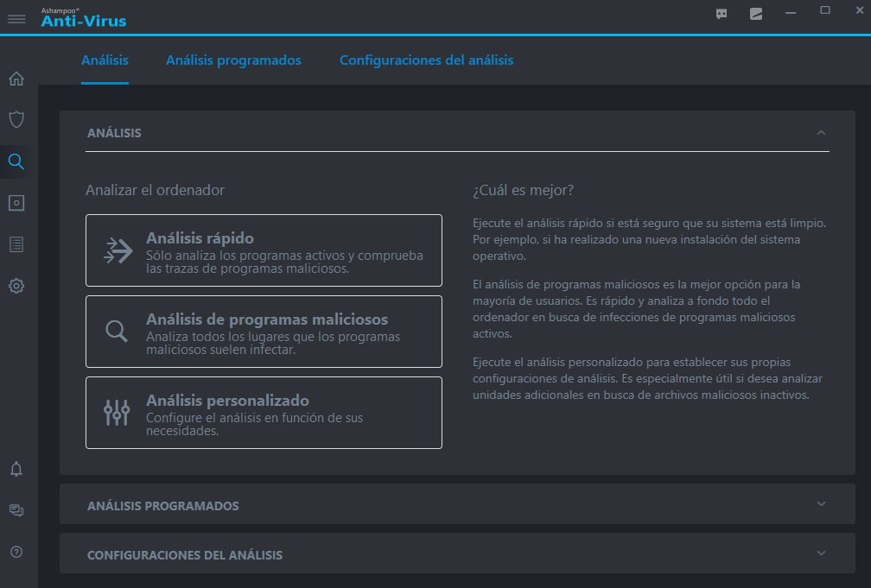Image resolution: width=871 pixels, height=588 pixels.
Task: Collapse the ANÁLISIS section chevron
Action: click(x=821, y=133)
